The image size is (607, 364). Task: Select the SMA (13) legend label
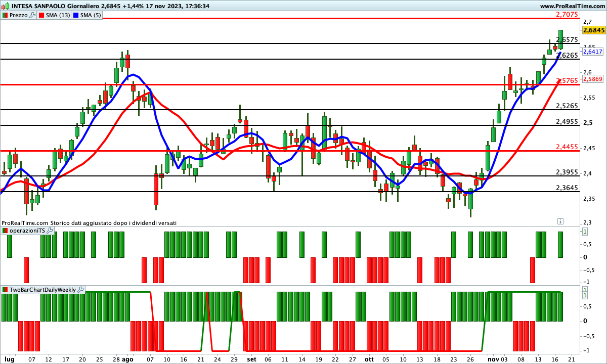[x=58, y=15]
